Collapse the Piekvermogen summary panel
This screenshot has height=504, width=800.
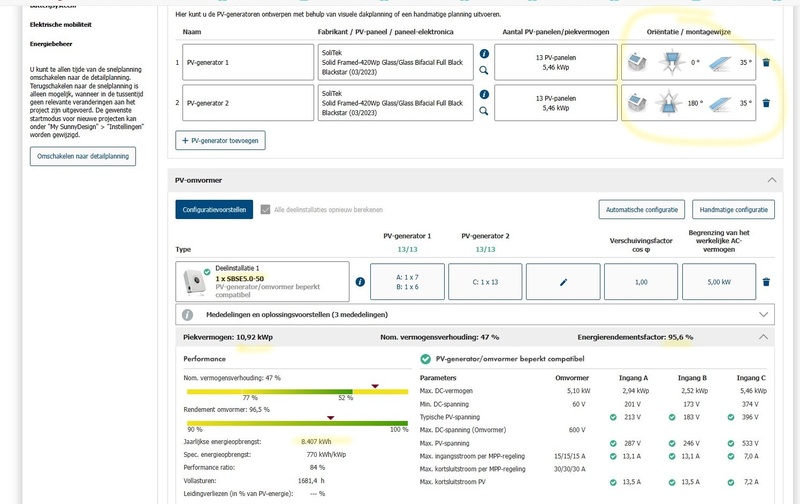click(x=763, y=337)
